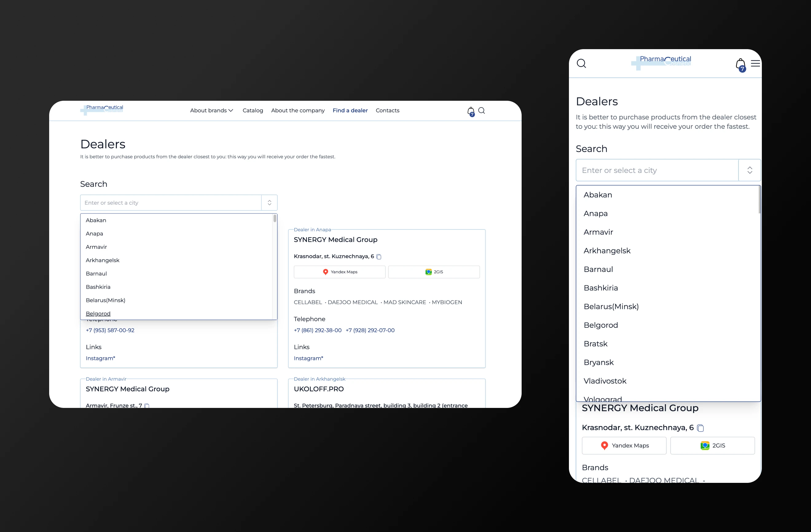Viewport: 811px width, 532px height.
Task: Choose Belarus(Minsk) in mobile city list
Action: click(x=667, y=306)
